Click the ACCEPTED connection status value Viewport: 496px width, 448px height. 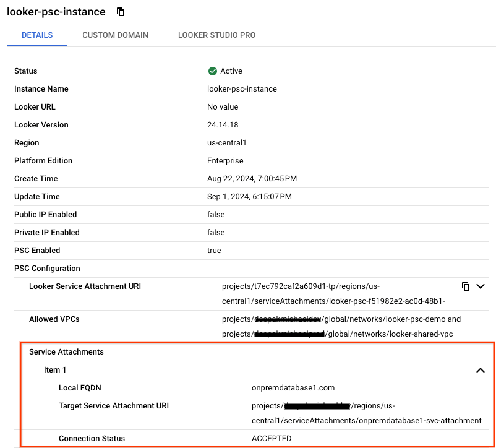tap(272, 439)
